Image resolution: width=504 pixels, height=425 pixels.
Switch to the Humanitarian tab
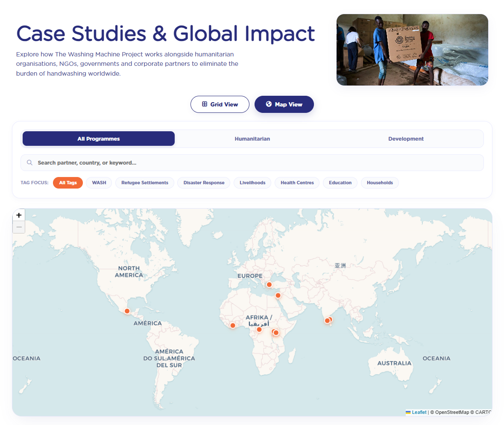[x=252, y=139]
